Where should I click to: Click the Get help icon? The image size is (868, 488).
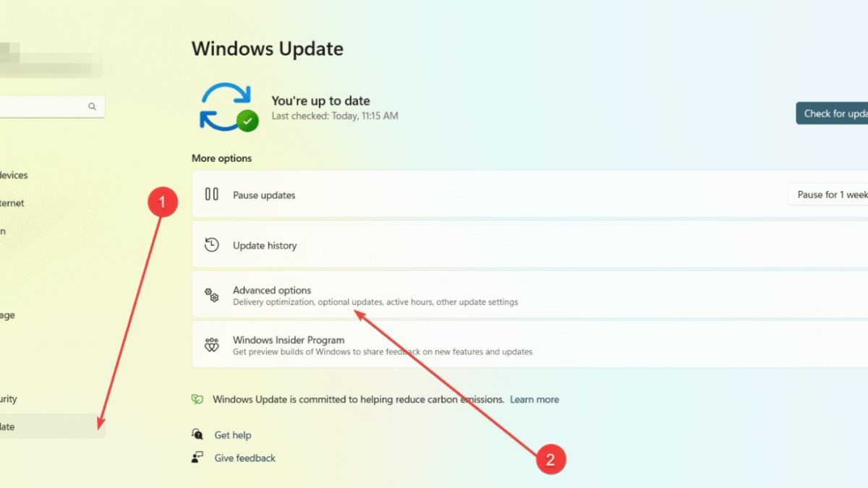tap(196, 435)
